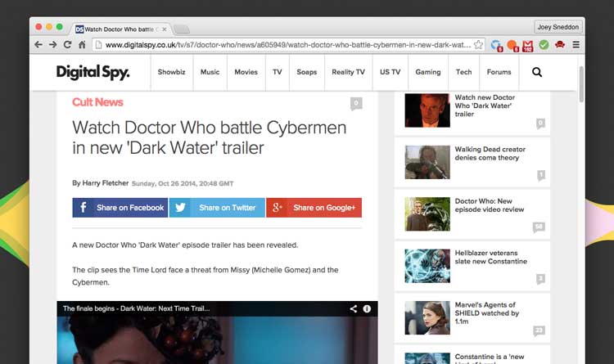This screenshot has height=364, width=614.
Task: Share on Facebook
Action: pos(120,208)
